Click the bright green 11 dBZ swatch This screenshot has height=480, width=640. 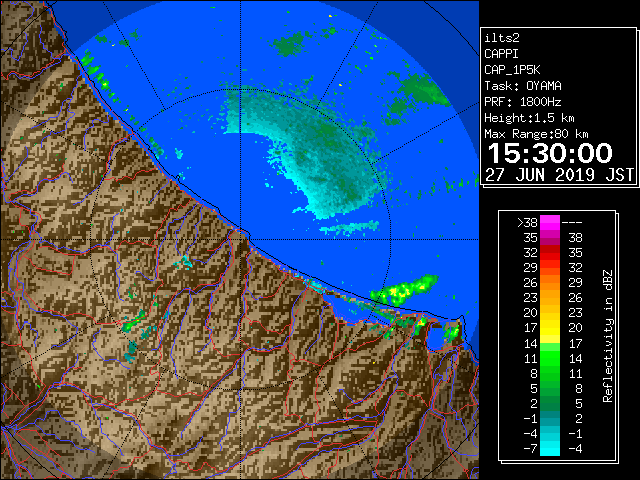(550, 359)
